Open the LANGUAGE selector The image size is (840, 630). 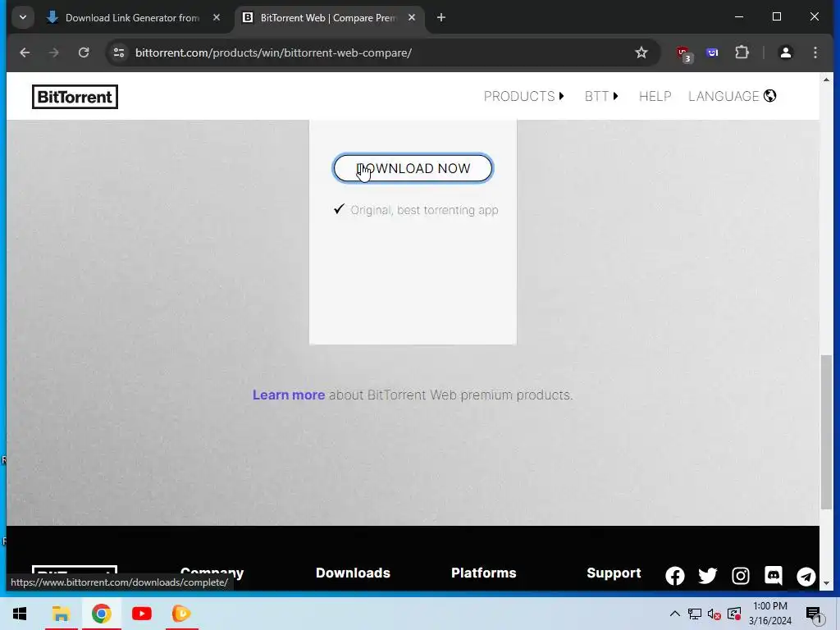[x=732, y=97]
